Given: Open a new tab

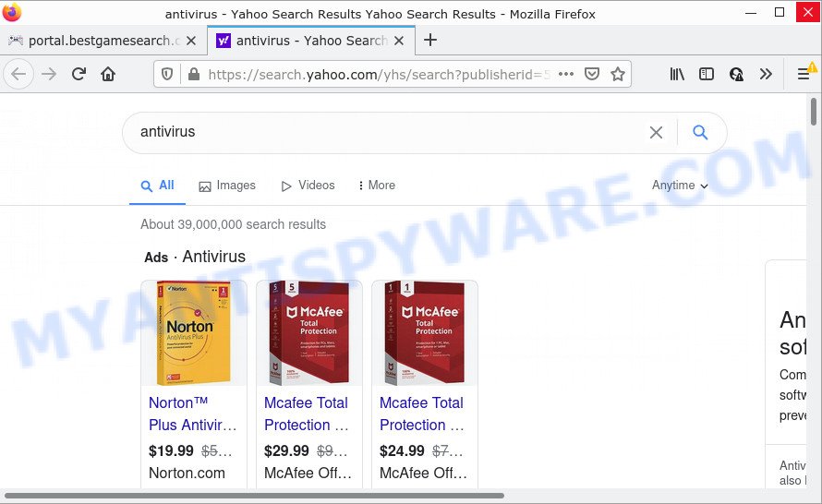Looking at the screenshot, I should click(429, 40).
